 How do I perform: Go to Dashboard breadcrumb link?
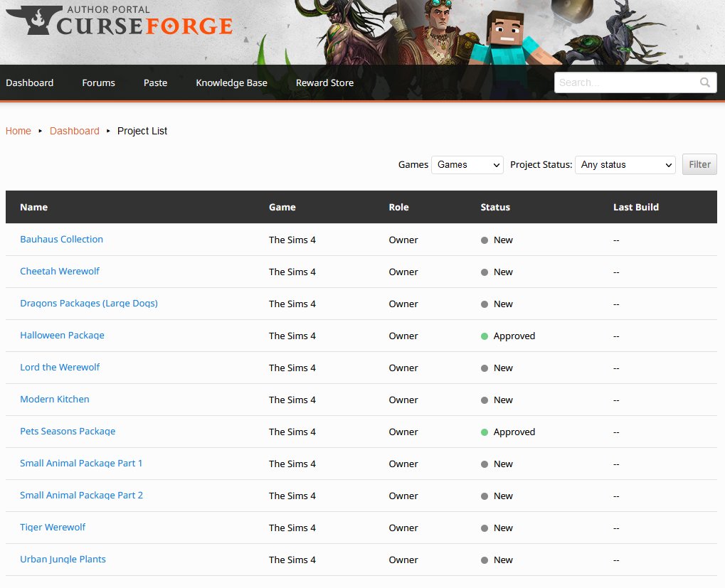pos(75,131)
